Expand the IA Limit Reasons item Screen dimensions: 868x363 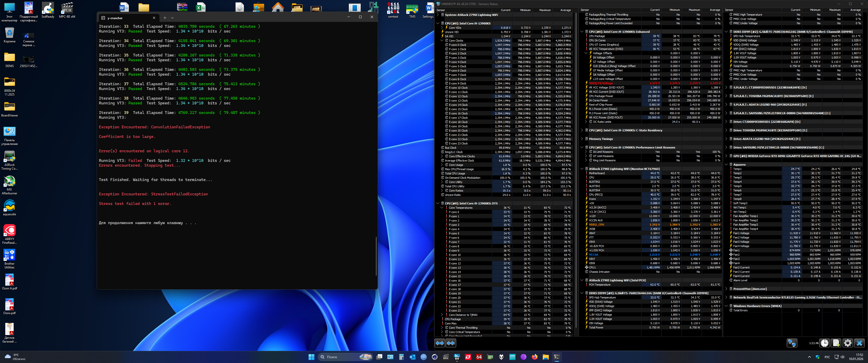(x=586, y=152)
